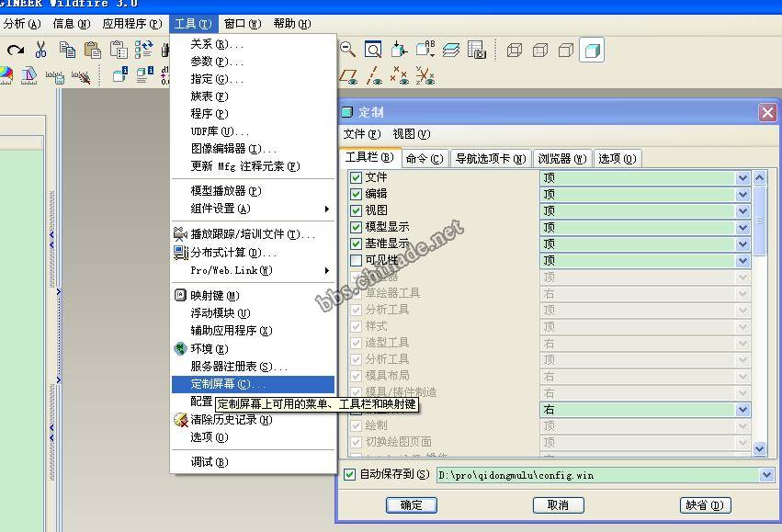Screen dimensions: 782x532
Task: Switch to the 导航选项卡 tab
Action: 491,159
